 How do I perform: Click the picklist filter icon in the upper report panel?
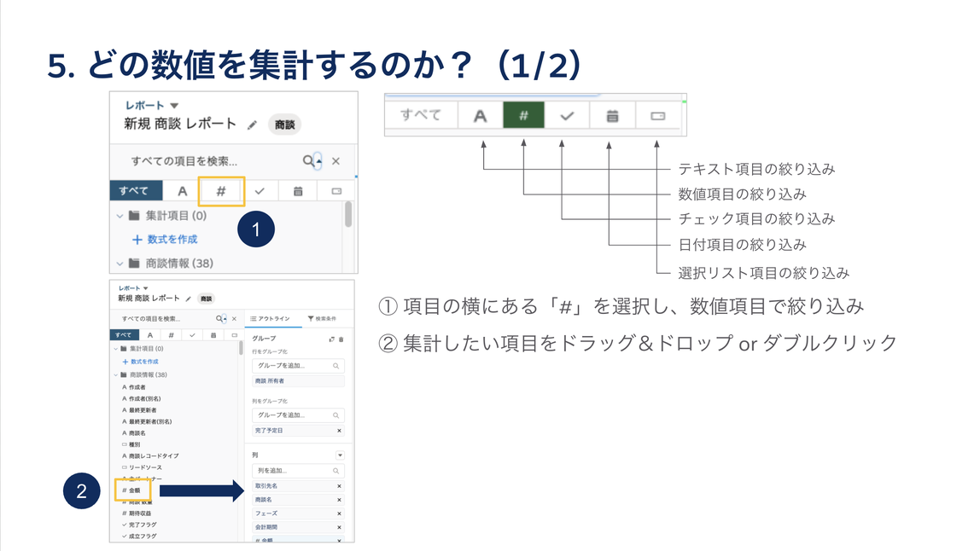pyautogui.click(x=336, y=191)
